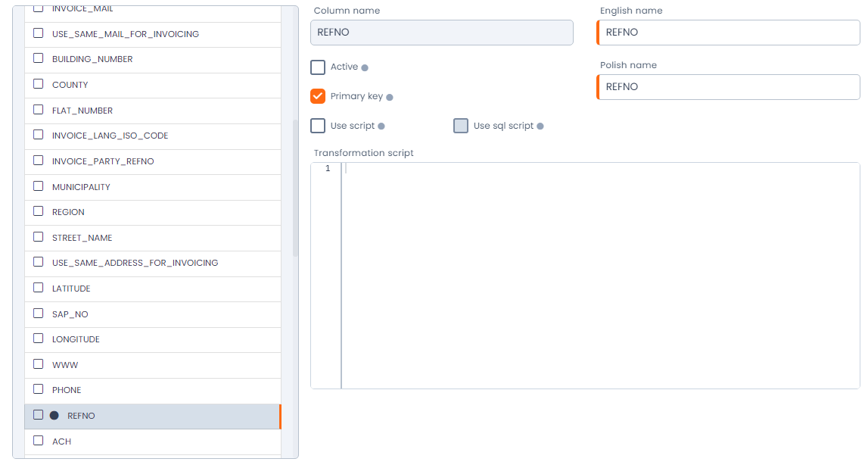The width and height of the screenshot is (868, 465).
Task: Toggle the Use script checkbox
Action: point(318,126)
